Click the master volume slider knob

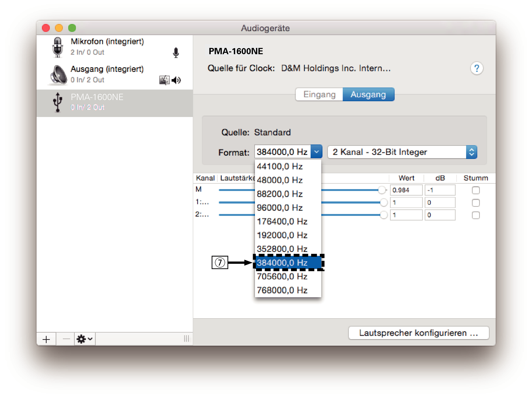tap(382, 190)
